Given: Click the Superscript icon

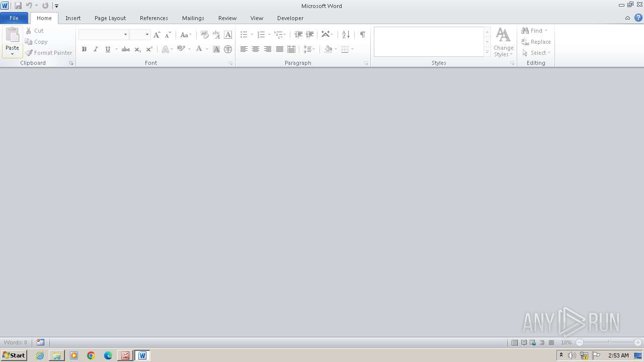Looking at the screenshot, I should pyautogui.click(x=149, y=49).
